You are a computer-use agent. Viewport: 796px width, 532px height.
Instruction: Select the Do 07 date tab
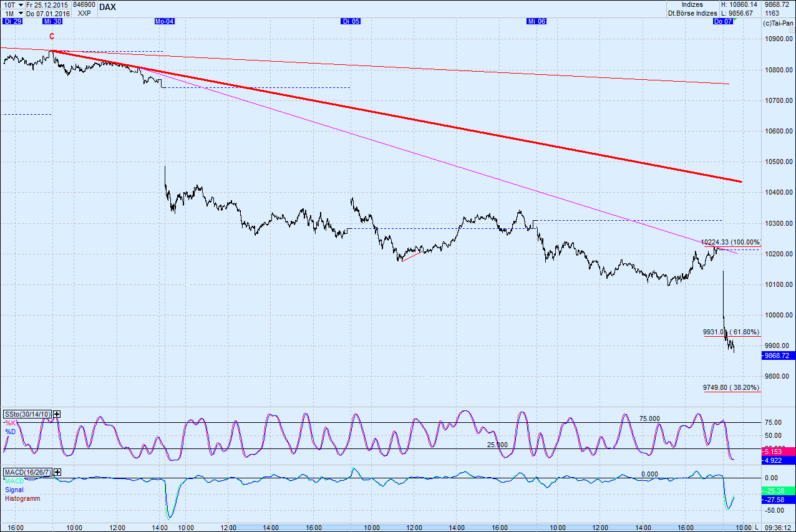click(722, 21)
